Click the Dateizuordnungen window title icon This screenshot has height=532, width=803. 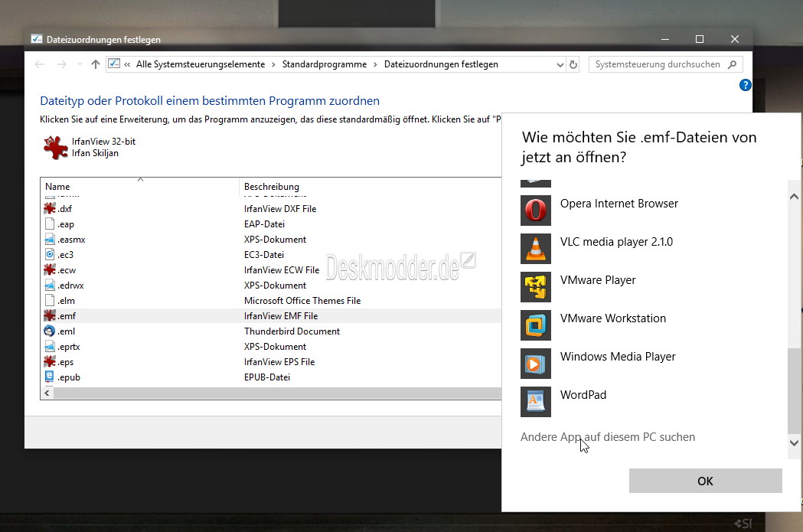tap(36, 40)
